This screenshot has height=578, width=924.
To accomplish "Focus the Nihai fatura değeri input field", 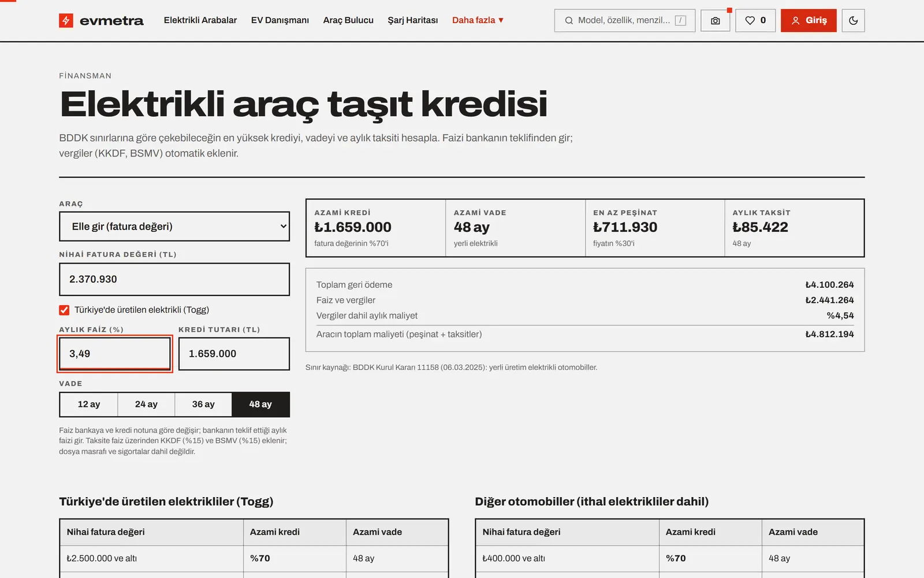I will click(174, 280).
